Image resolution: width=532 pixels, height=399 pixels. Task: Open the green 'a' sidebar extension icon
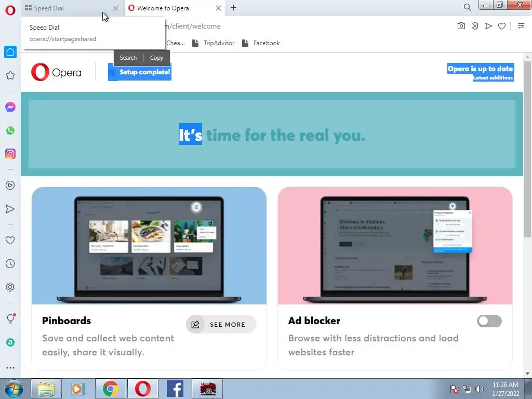[10, 342]
